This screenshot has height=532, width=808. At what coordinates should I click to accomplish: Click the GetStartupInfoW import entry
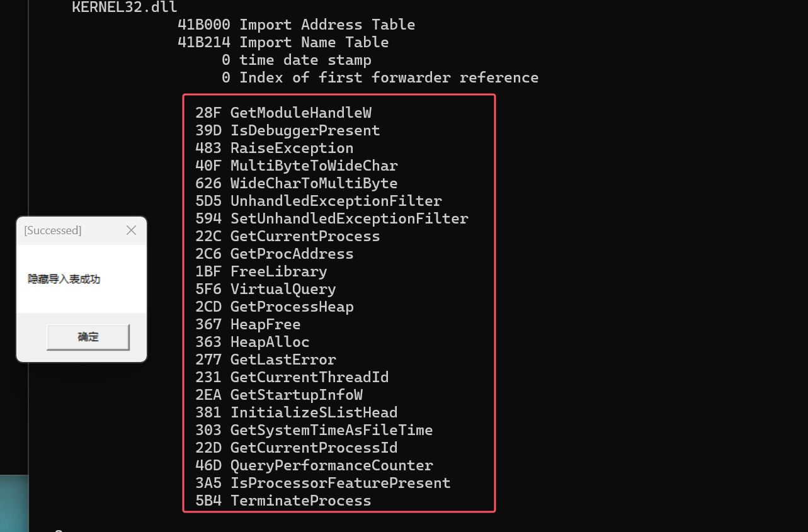point(279,395)
